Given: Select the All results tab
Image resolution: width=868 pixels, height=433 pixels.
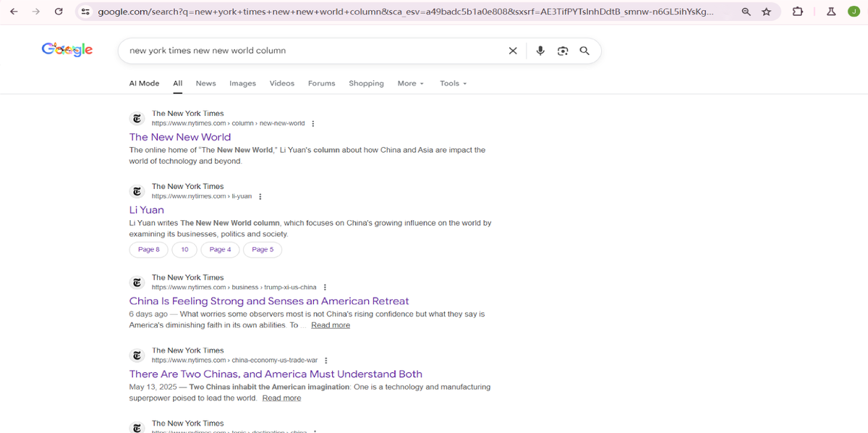Looking at the screenshot, I should (177, 83).
